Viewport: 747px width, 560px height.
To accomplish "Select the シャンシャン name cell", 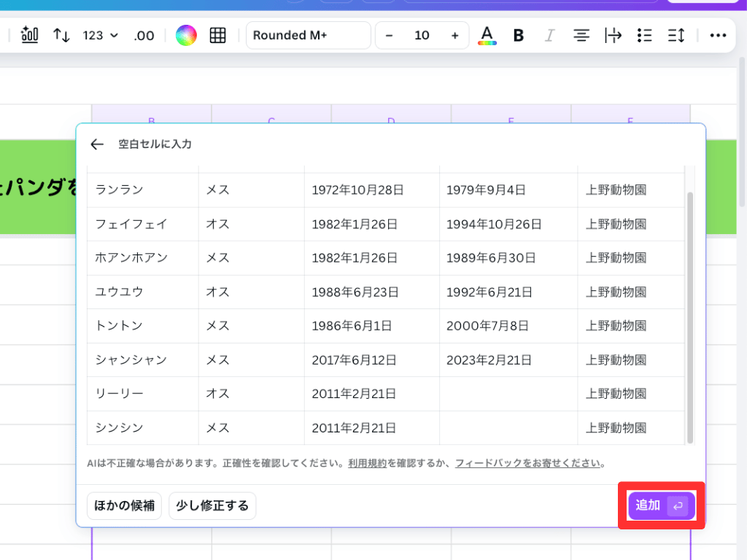I will click(x=143, y=360).
